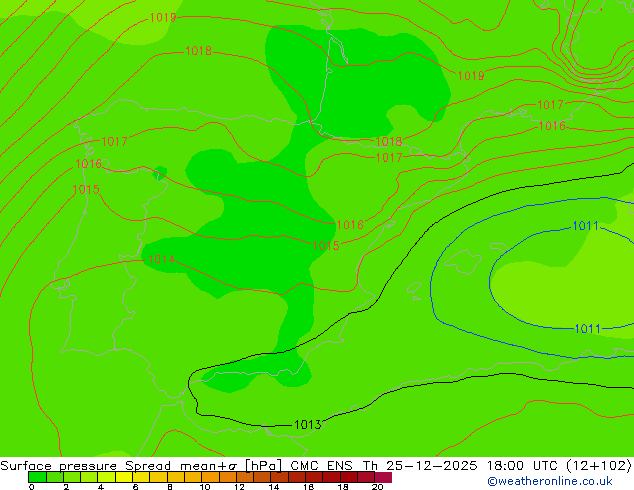Click the 1015 label just below the central 1016
634x490 pixels.
pyautogui.click(x=326, y=246)
